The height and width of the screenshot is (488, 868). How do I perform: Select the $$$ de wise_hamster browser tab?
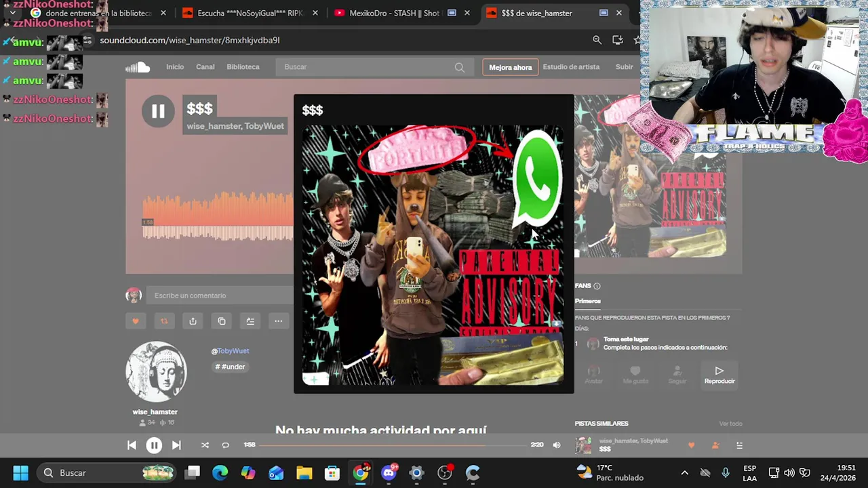[x=554, y=13]
